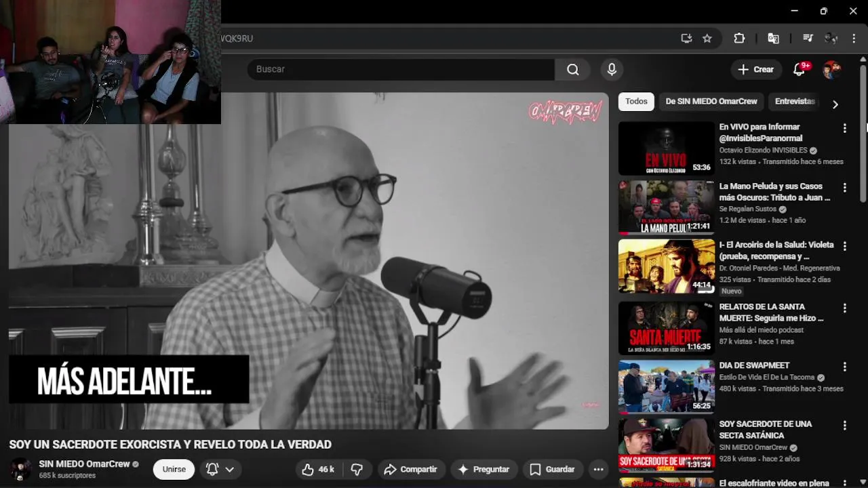This screenshot has width=868, height=488.
Task: Open title La Mano Peluda y sus Casos
Action: 774,192
